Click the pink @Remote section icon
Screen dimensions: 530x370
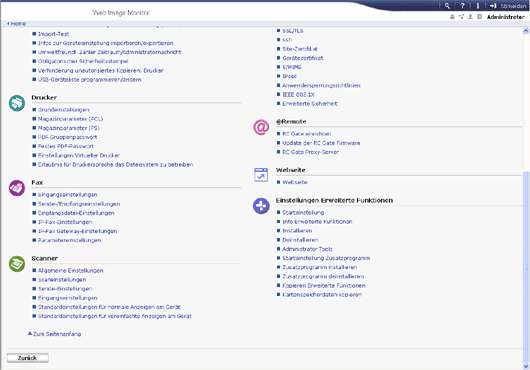(x=261, y=127)
